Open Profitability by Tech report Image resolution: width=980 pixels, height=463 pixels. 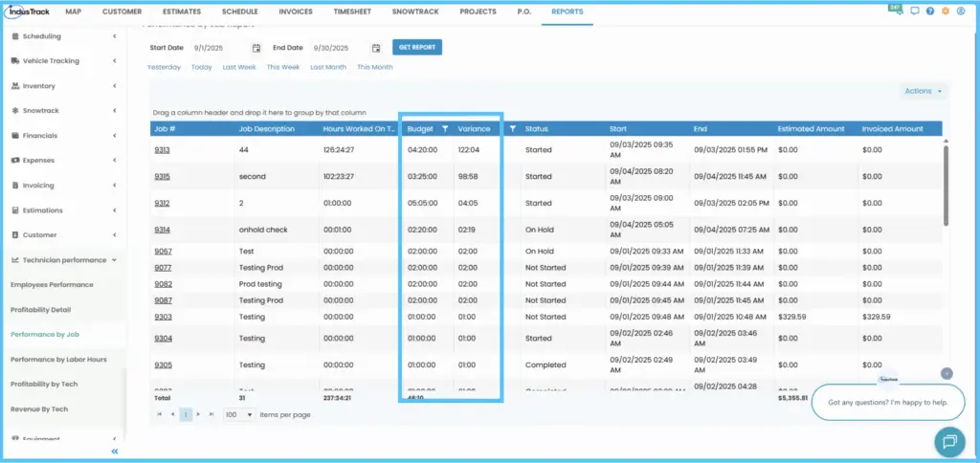(x=44, y=385)
